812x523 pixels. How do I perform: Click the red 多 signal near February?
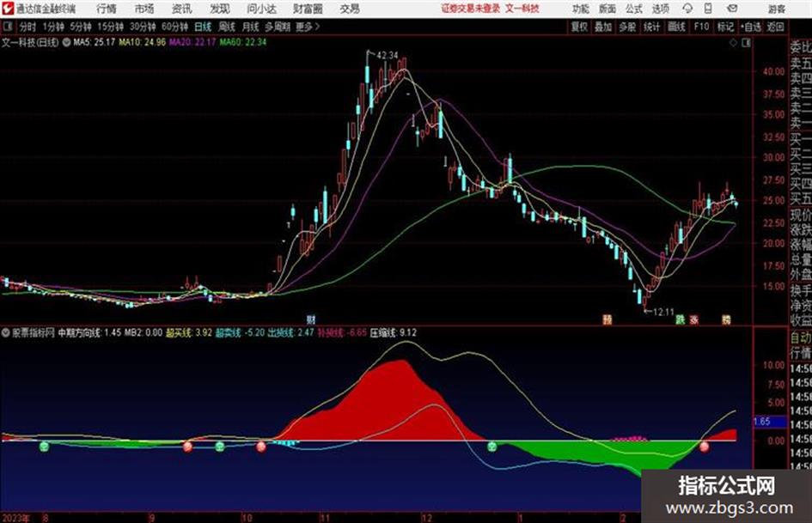pyautogui.click(x=705, y=446)
